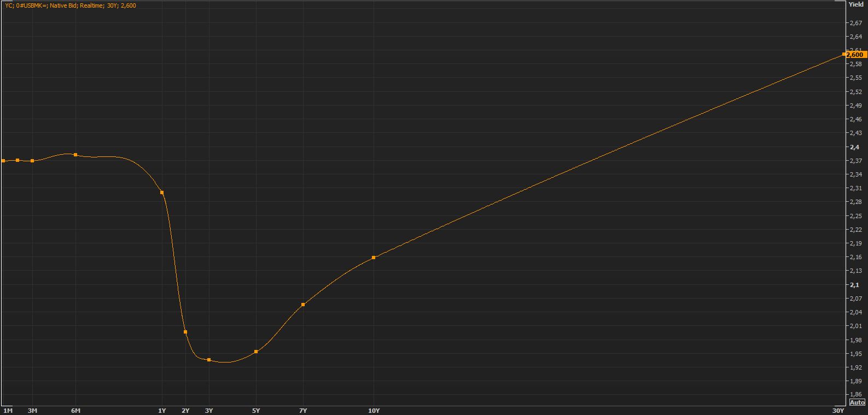This screenshot has width=868, height=415.
Task: Click the 7Y maturity label on the x-axis
Action: (x=303, y=411)
